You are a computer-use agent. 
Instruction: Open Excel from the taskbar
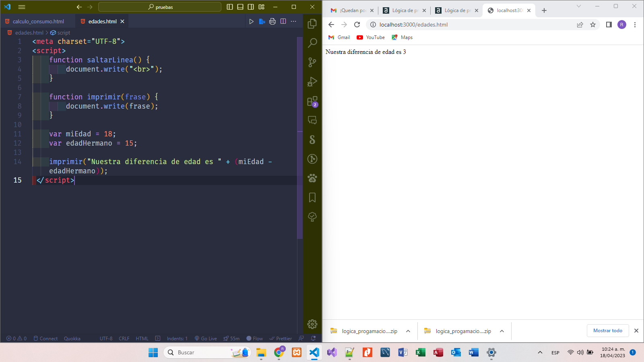[421, 352]
